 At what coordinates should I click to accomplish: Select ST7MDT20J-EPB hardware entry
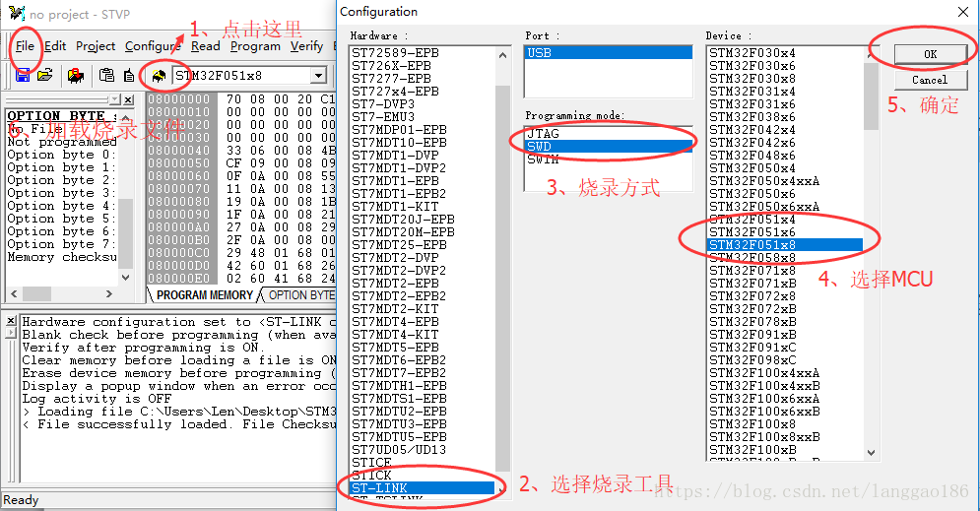coord(423,220)
